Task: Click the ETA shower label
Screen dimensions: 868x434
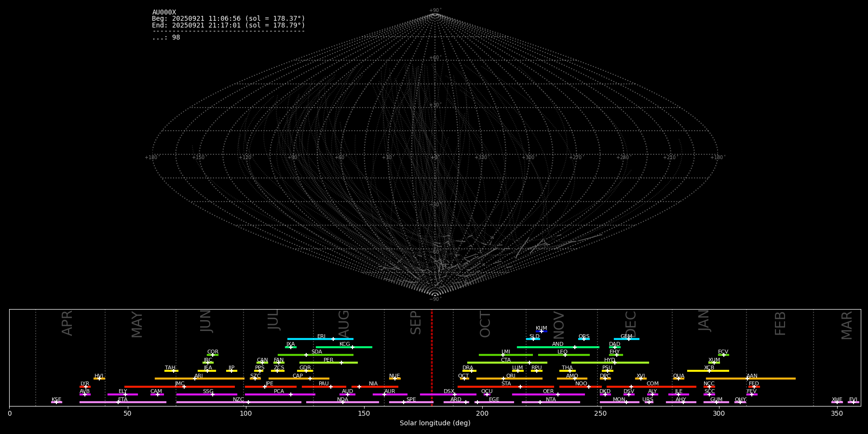Action: 122,400
